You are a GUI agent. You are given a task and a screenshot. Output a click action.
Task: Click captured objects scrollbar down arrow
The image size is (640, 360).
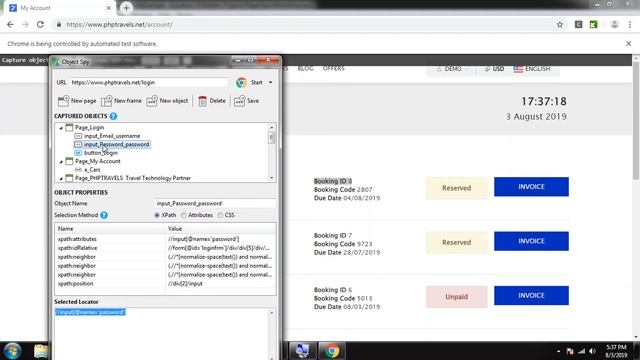point(271,178)
